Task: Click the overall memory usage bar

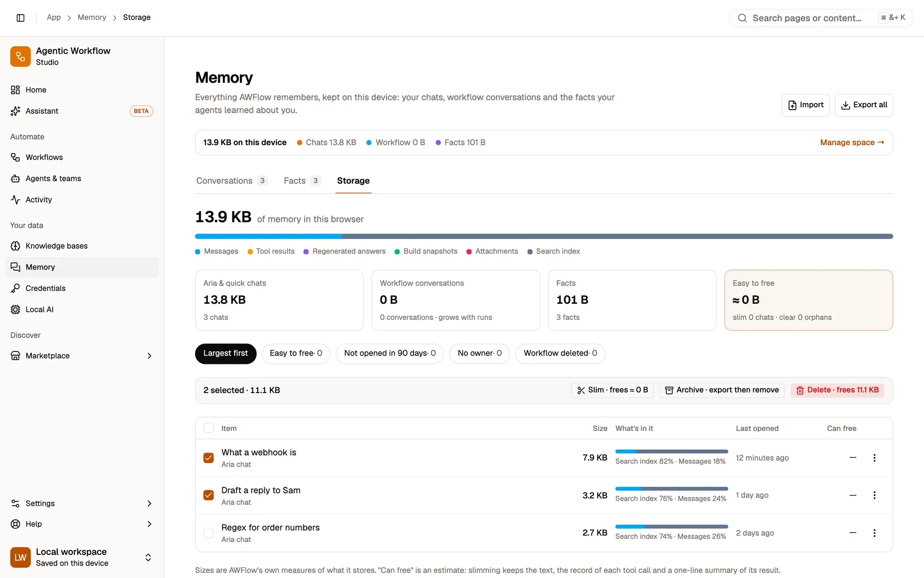Action: point(544,236)
